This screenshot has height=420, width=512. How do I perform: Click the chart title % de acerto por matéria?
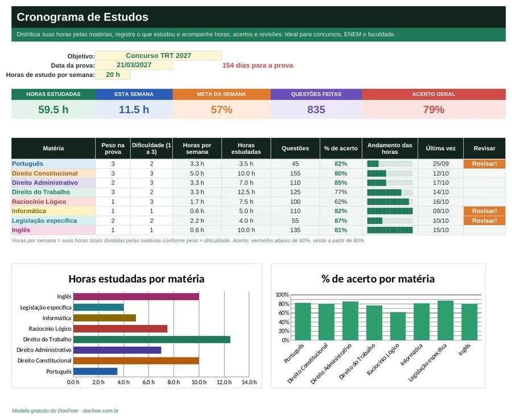pos(378,279)
